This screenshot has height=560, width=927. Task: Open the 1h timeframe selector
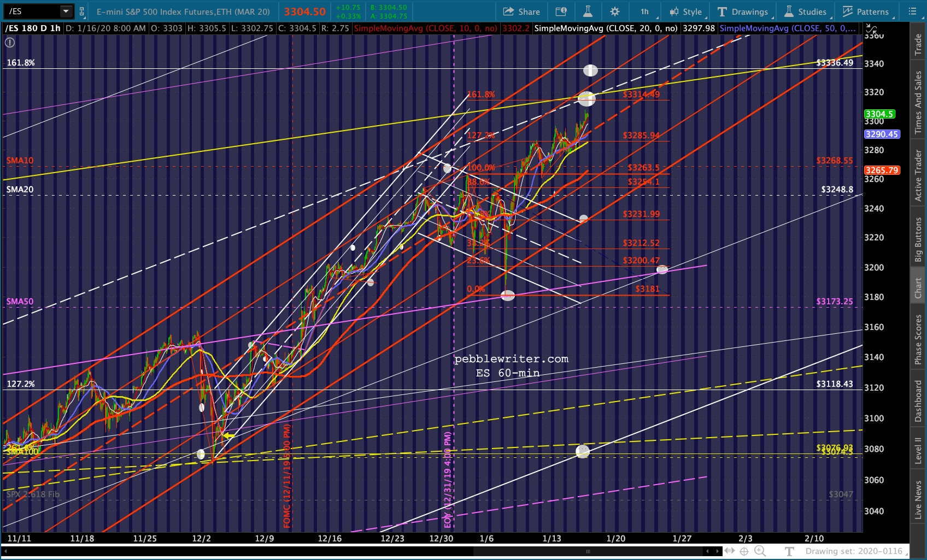click(645, 11)
